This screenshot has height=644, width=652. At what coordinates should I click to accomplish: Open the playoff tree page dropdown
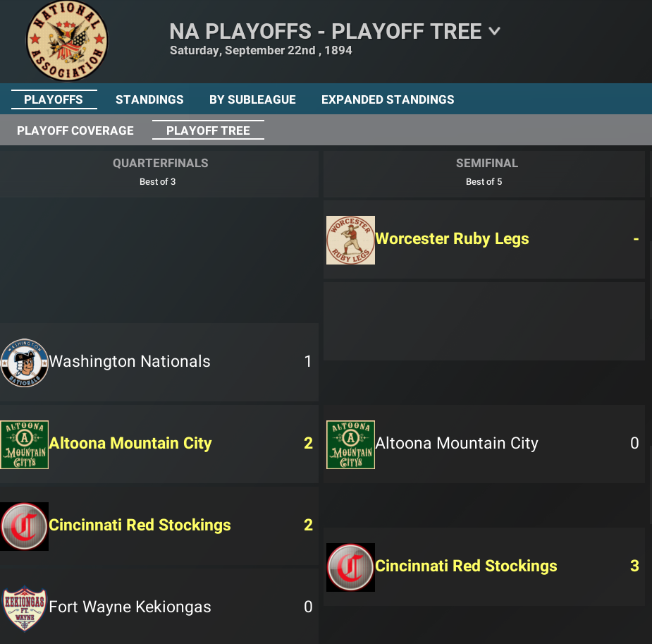[x=495, y=31]
